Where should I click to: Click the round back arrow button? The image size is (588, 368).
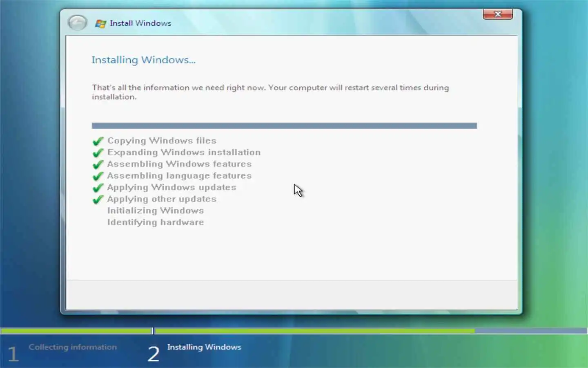pos(77,23)
